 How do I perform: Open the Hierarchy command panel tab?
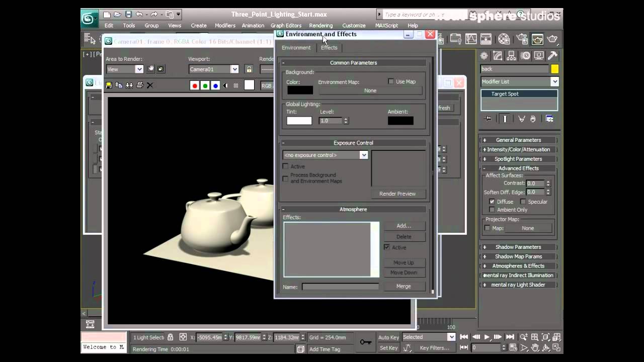tap(511, 56)
